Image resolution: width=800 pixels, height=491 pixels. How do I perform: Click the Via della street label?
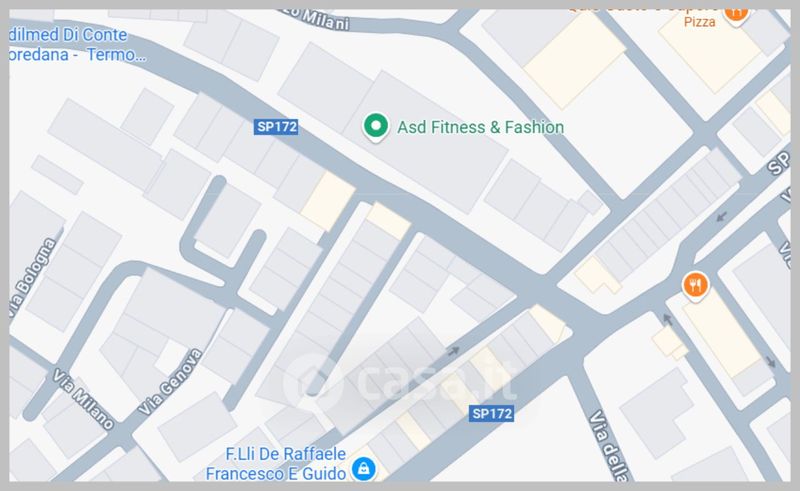(x=609, y=445)
